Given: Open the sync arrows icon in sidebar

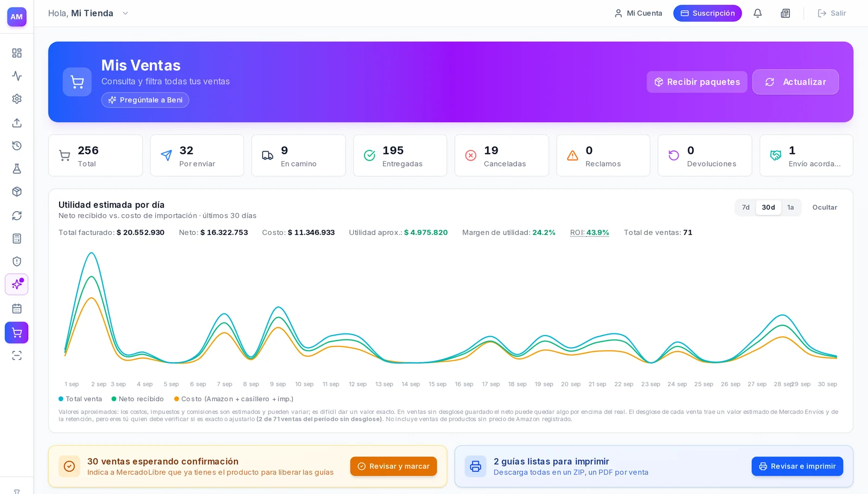Looking at the screenshot, I should [x=17, y=215].
